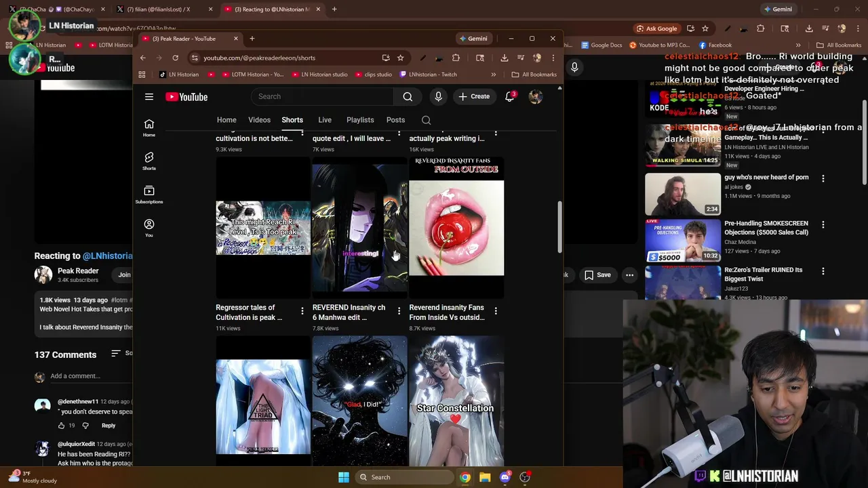Screen dimensions: 868x488
Task: Click the YouTube logo in front window
Action: click(x=186, y=97)
